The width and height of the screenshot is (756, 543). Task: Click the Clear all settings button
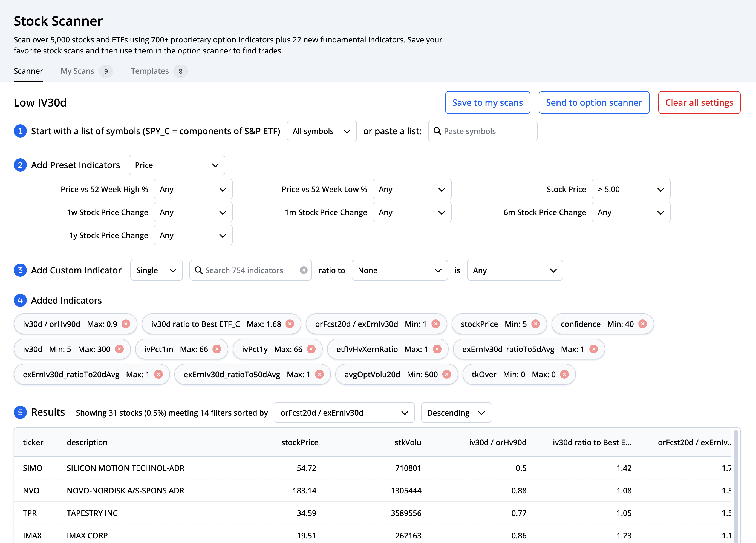click(x=699, y=102)
